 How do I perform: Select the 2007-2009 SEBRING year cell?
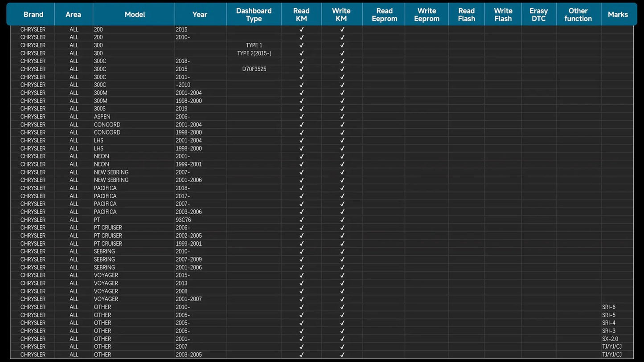(189, 260)
